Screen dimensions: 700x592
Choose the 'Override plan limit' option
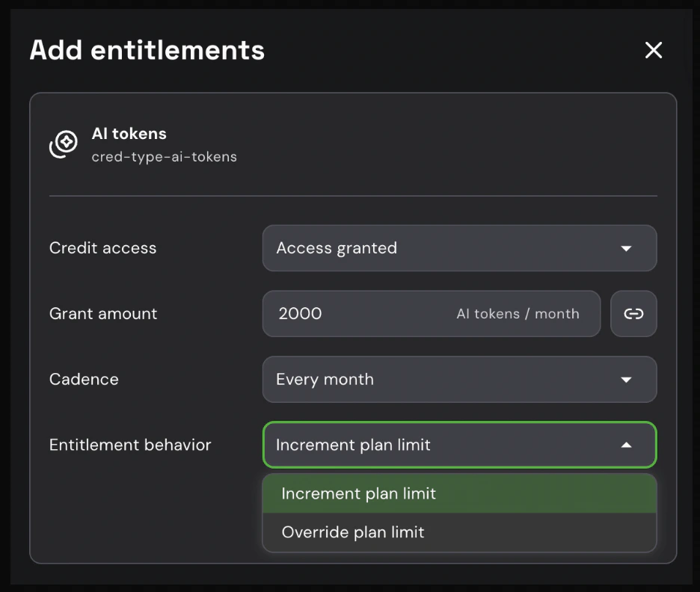[x=353, y=533]
